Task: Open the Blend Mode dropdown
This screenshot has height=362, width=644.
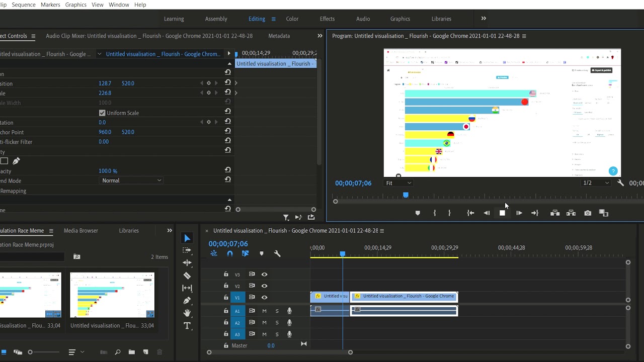Action: click(x=131, y=180)
